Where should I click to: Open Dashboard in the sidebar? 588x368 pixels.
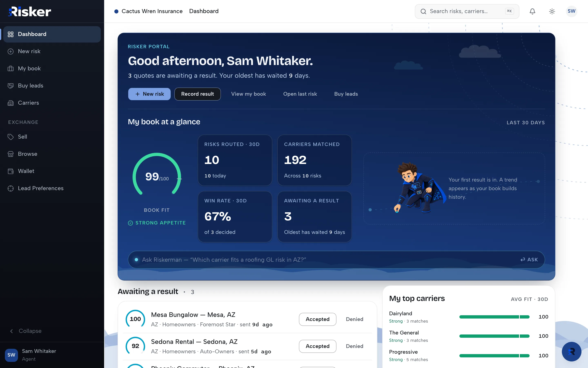click(x=52, y=34)
